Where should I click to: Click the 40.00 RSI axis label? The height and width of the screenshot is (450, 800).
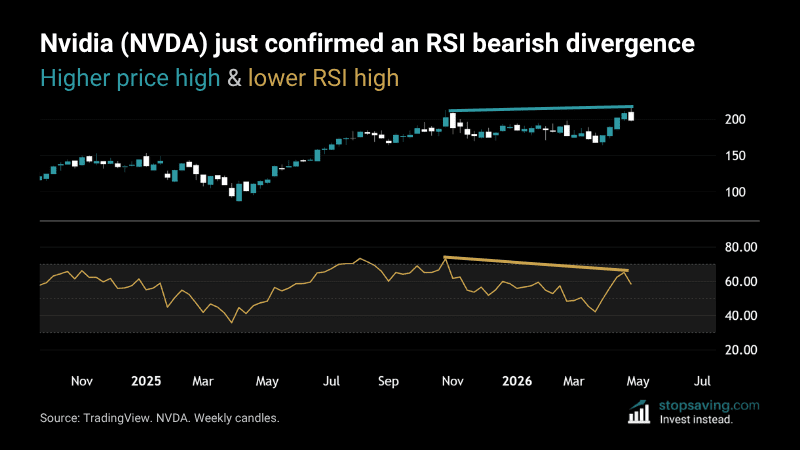[741, 316]
